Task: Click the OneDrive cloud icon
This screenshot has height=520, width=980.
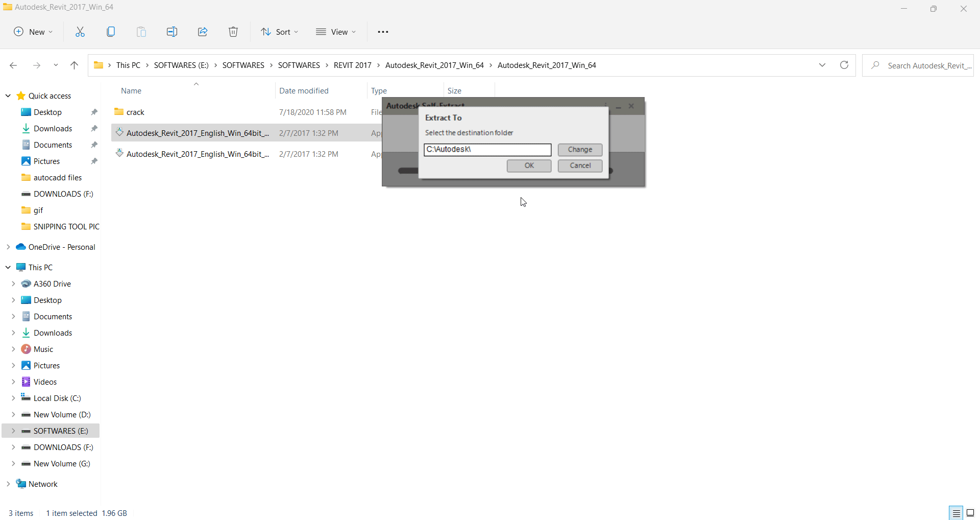Action: [21, 247]
